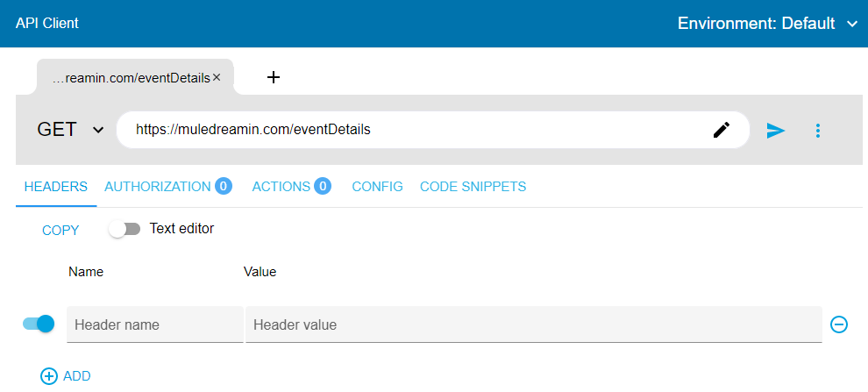The width and height of the screenshot is (868, 392).
Task: Toggle the Text editor switch
Action: (125, 229)
